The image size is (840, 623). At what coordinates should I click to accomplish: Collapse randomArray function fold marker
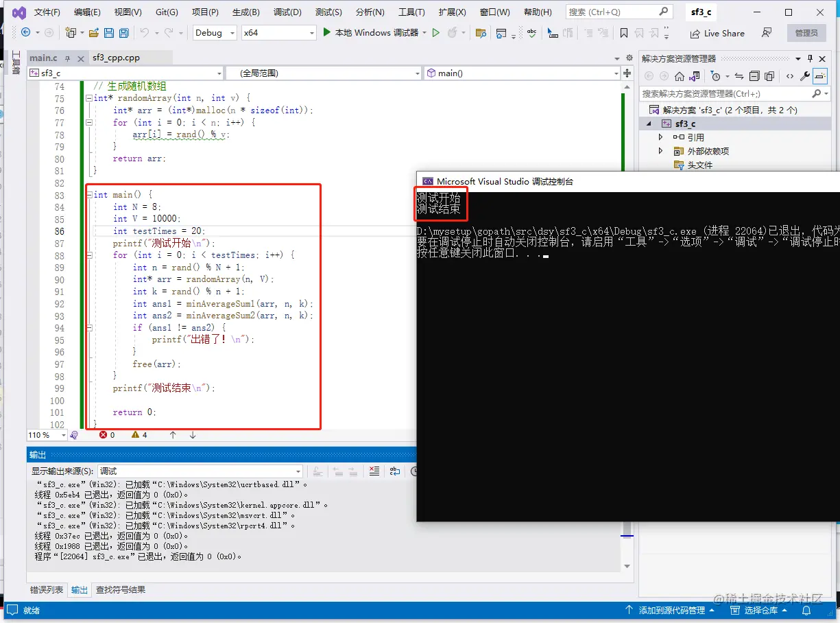tap(89, 98)
